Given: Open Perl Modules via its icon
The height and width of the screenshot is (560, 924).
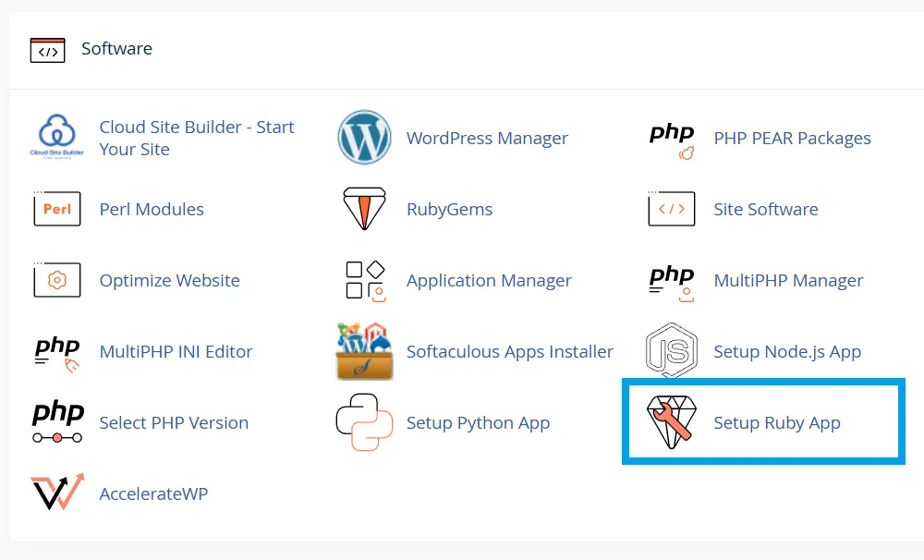Looking at the screenshot, I should click(x=56, y=209).
